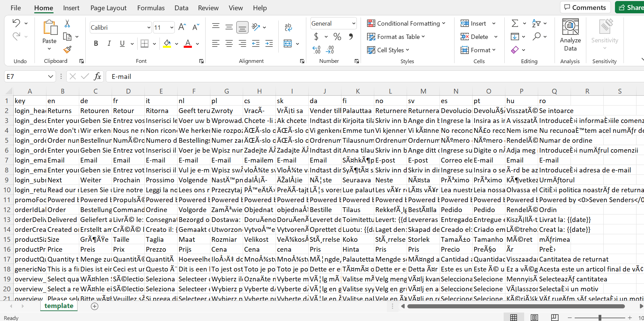Open the Formulas ribbon tab
Viewport: 644px width, 321px height.
(x=151, y=8)
